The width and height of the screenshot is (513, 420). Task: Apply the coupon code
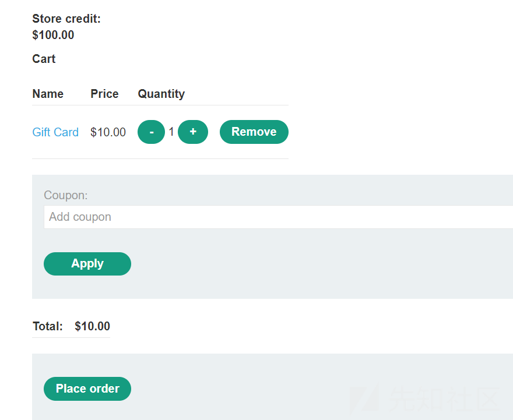pos(87,264)
